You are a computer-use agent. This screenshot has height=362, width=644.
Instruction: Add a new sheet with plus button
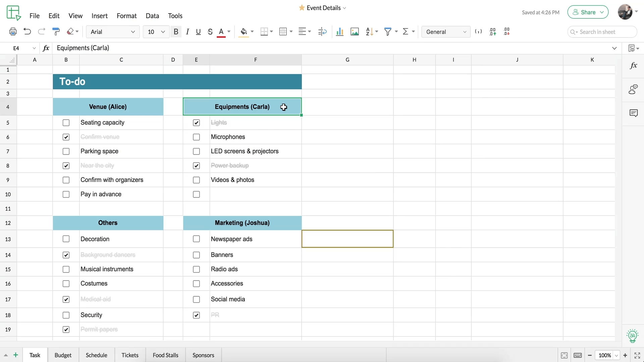[16, 355]
